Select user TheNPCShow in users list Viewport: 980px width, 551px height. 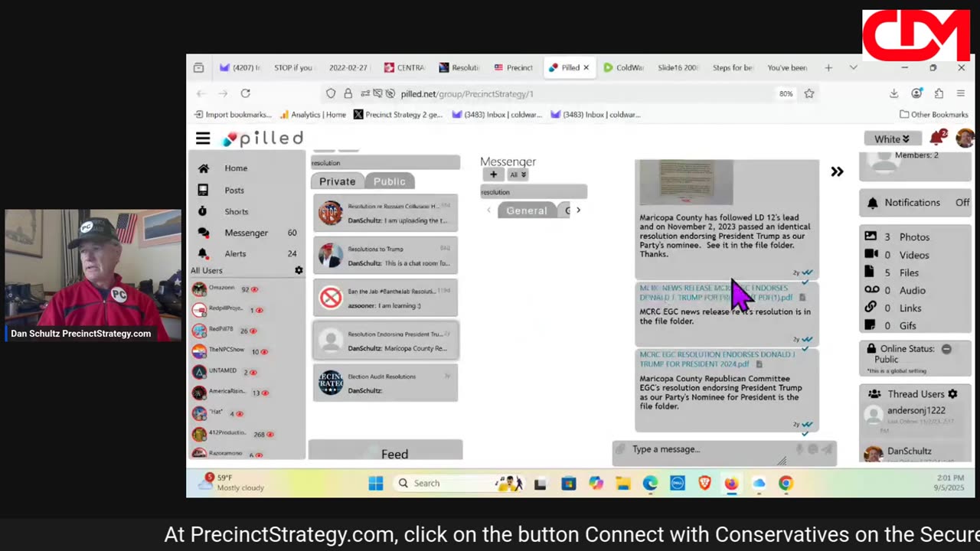tap(227, 350)
